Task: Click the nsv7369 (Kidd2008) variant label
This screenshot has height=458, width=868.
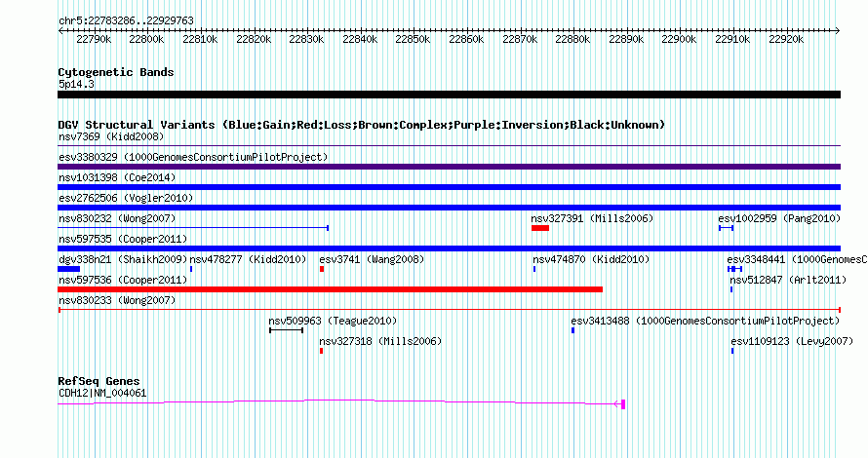Action: tap(111, 136)
